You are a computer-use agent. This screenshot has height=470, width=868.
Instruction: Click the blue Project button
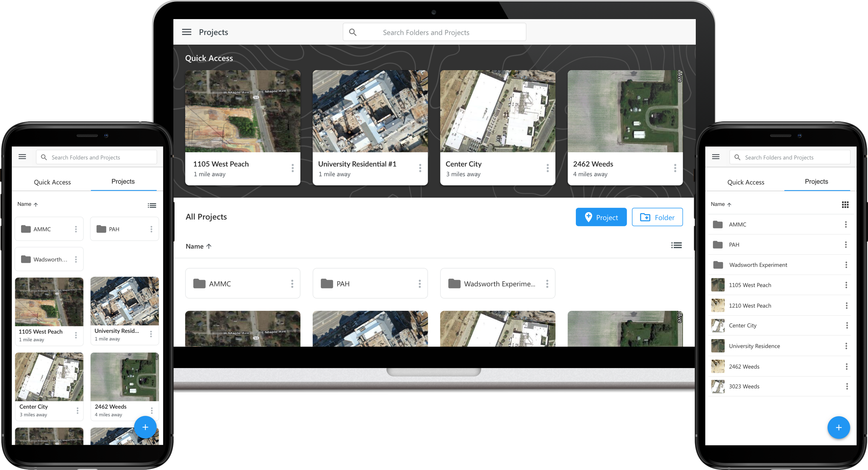tap(601, 217)
